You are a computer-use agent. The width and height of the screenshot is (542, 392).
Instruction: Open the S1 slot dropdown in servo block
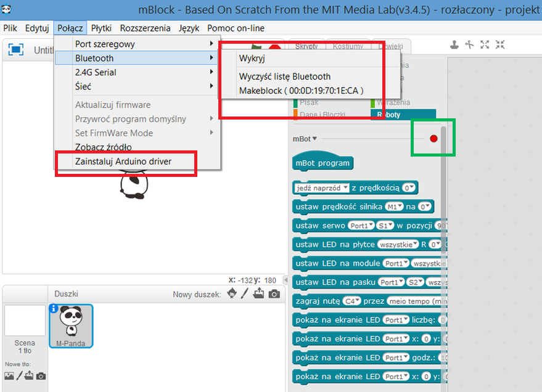pos(385,226)
